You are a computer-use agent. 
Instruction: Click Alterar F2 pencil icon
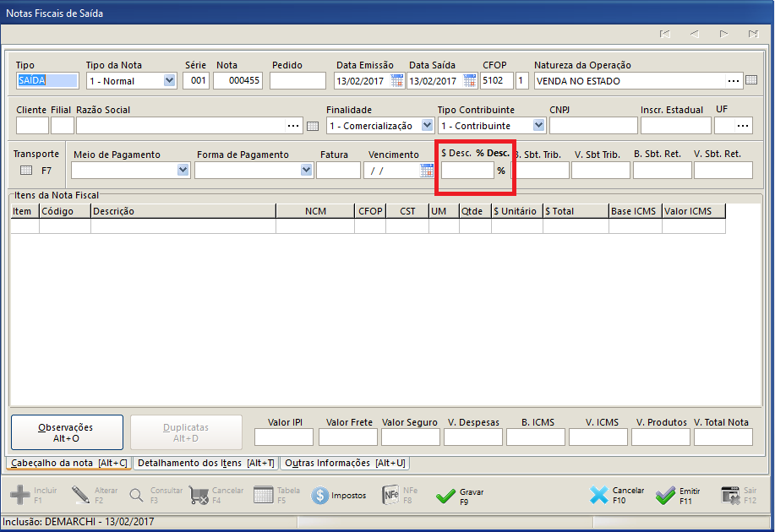[80, 495]
